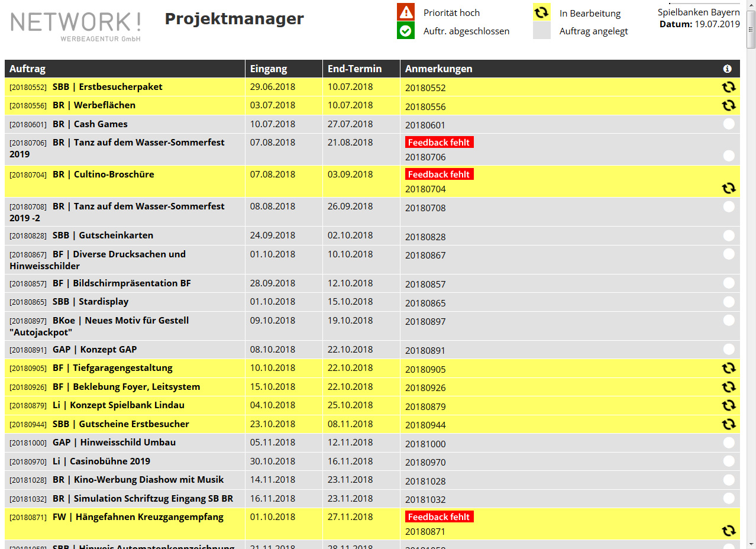Click the Eingang column header

click(269, 69)
